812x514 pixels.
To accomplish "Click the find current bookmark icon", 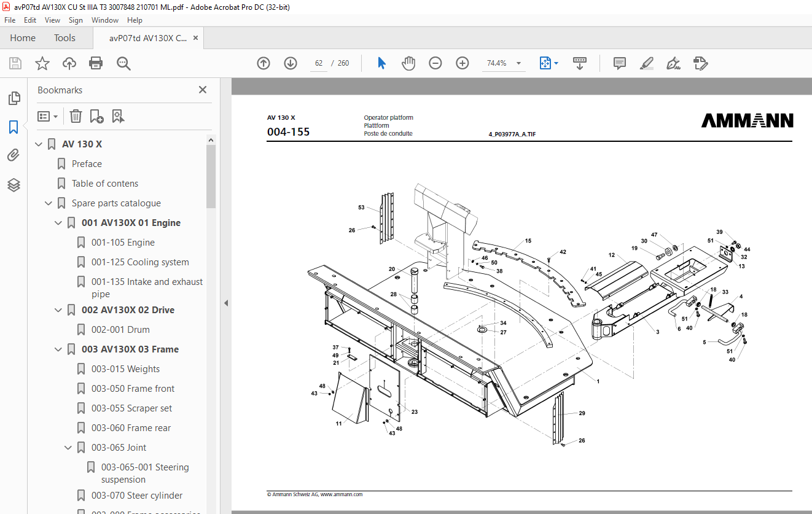I will pos(118,116).
